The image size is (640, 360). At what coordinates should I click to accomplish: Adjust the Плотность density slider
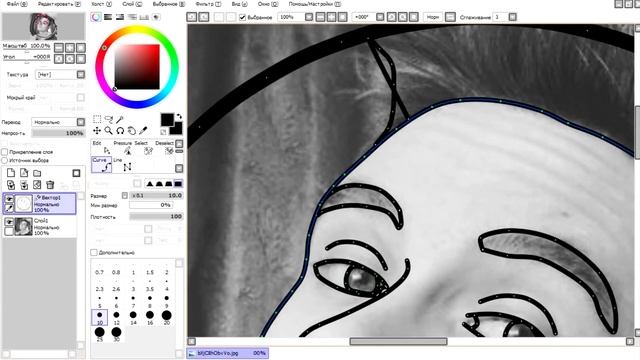pyautogui.click(x=156, y=216)
